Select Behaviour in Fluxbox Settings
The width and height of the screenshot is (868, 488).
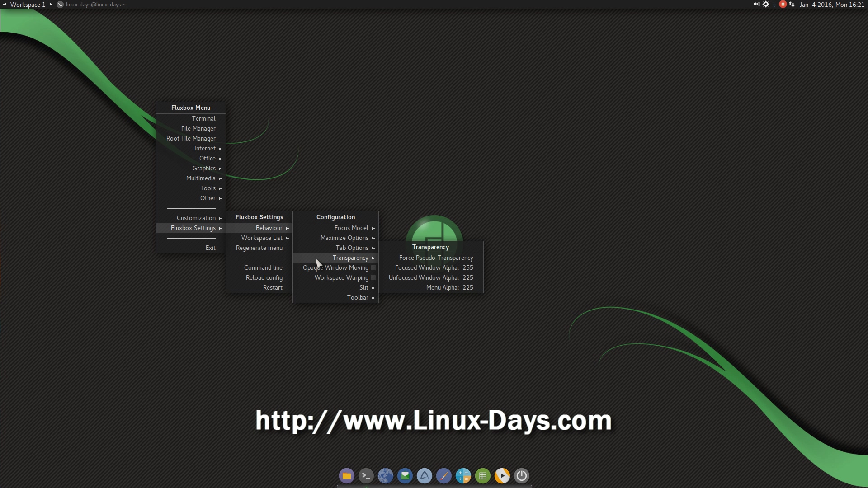(x=259, y=228)
